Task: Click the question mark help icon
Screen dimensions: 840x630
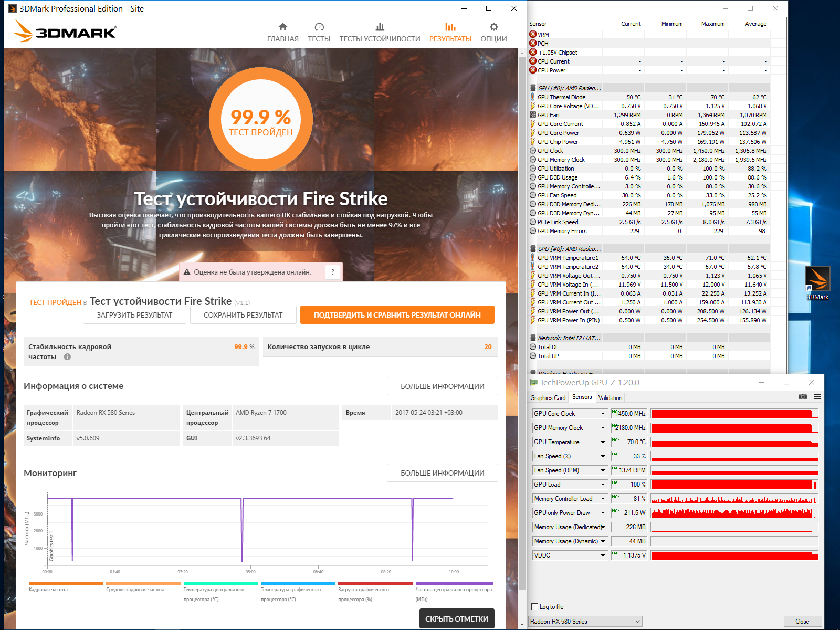Action: [333, 272]
